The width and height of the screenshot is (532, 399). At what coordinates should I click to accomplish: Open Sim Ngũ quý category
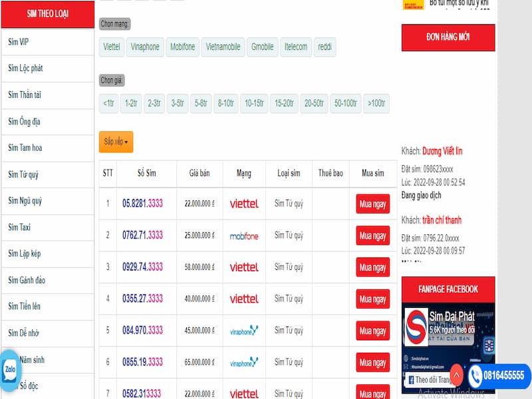coord(47,201)
